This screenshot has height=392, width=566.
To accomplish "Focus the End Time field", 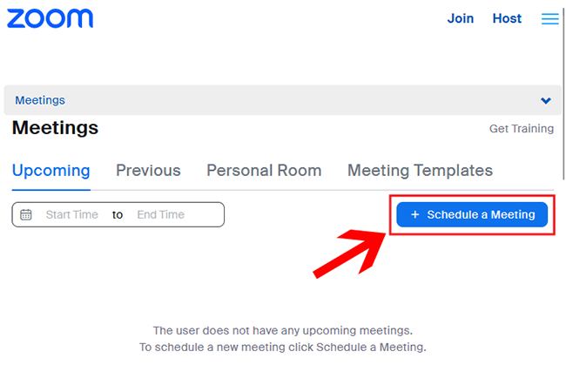I will point(160,214).
